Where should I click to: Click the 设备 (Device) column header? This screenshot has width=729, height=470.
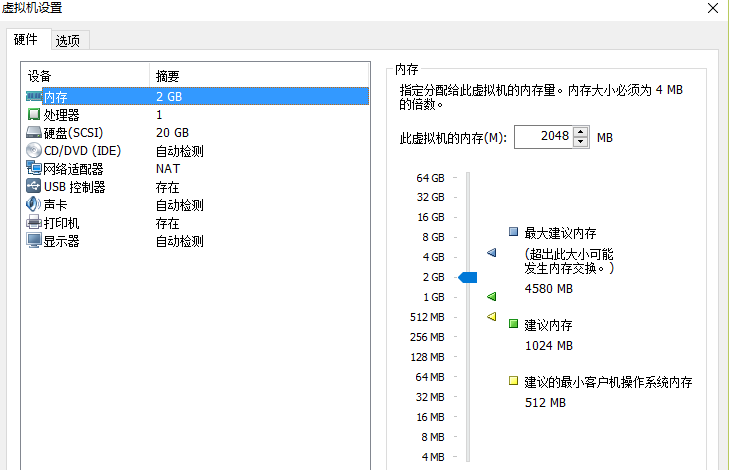(40, 76)
